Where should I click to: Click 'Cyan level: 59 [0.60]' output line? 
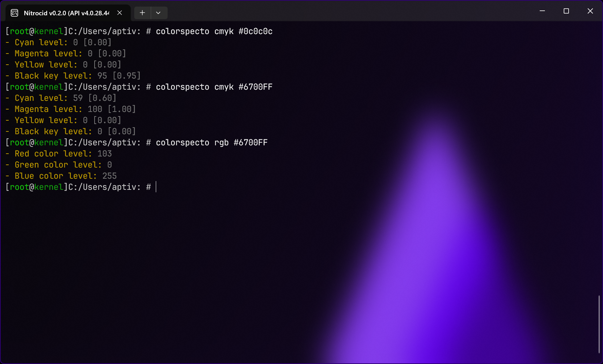[61, 98]
